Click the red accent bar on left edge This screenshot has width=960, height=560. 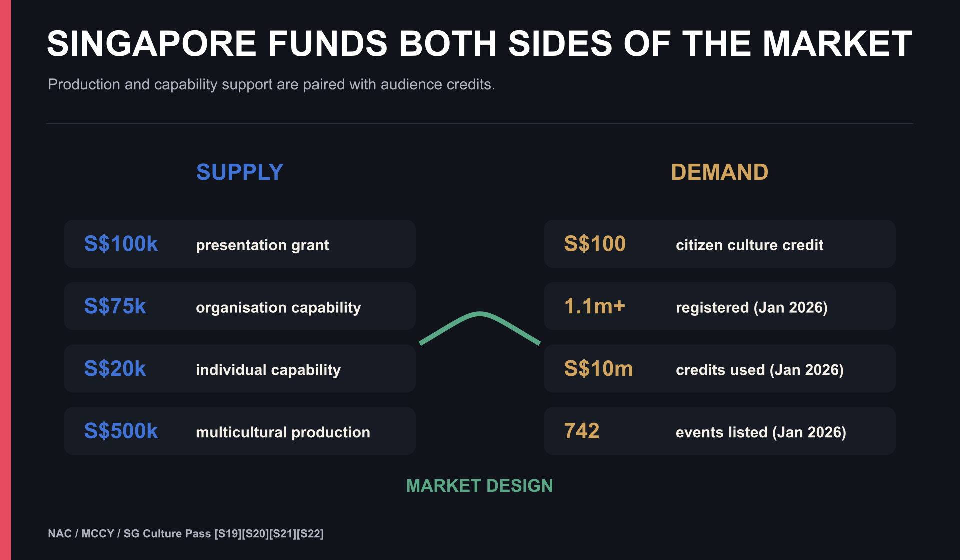pyautogui.click(x=5, y=280)
